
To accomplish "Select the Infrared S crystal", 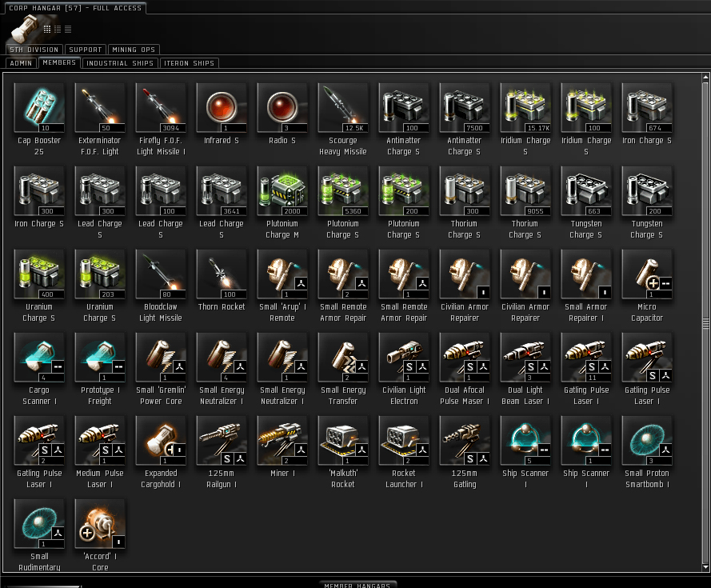I will pos(222,108).
